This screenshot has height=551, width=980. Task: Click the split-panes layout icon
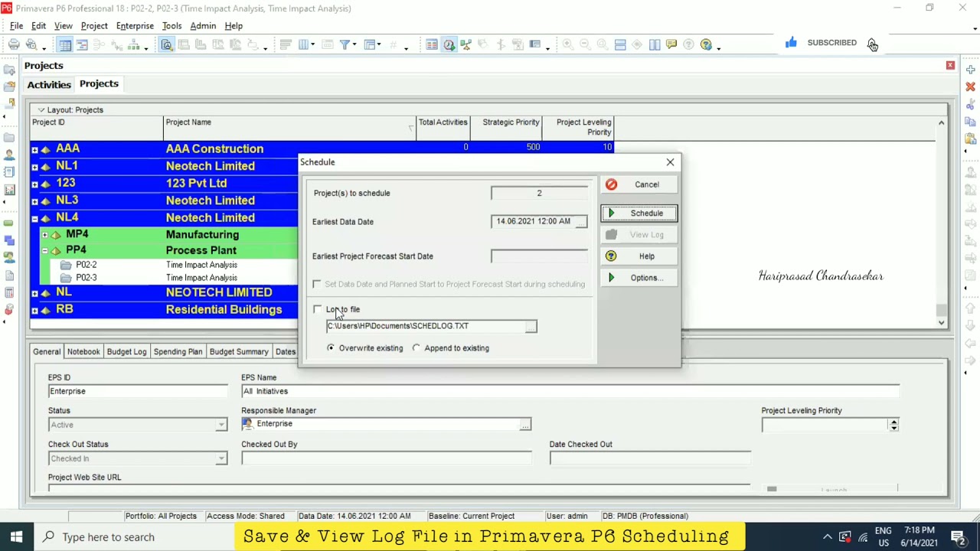[x=620, y=45]
